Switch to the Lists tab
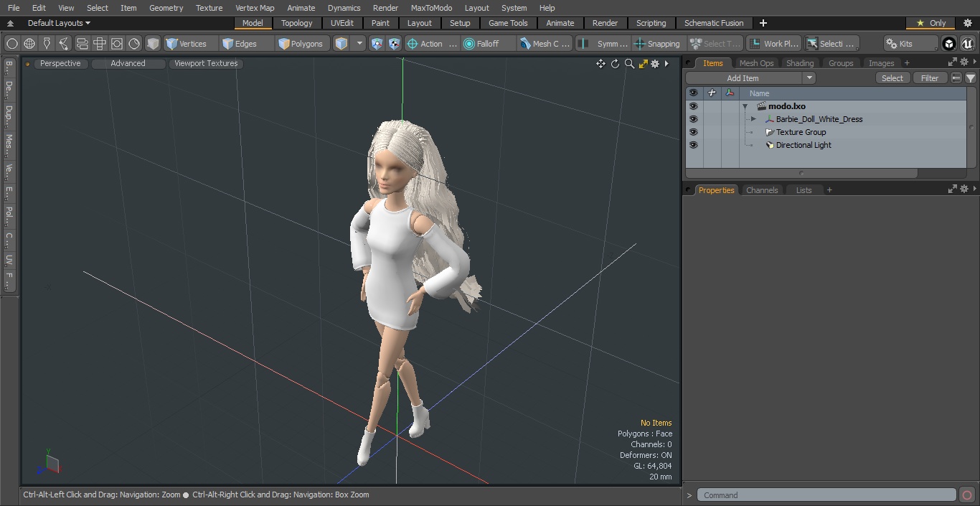 click(804, 190)
